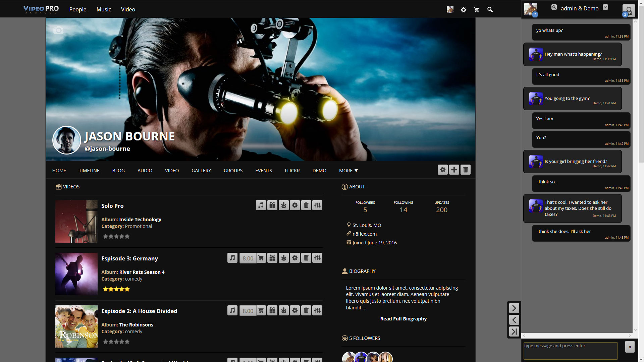
Task: Click the download icon for Solo Pro
Action: (284, 205)
